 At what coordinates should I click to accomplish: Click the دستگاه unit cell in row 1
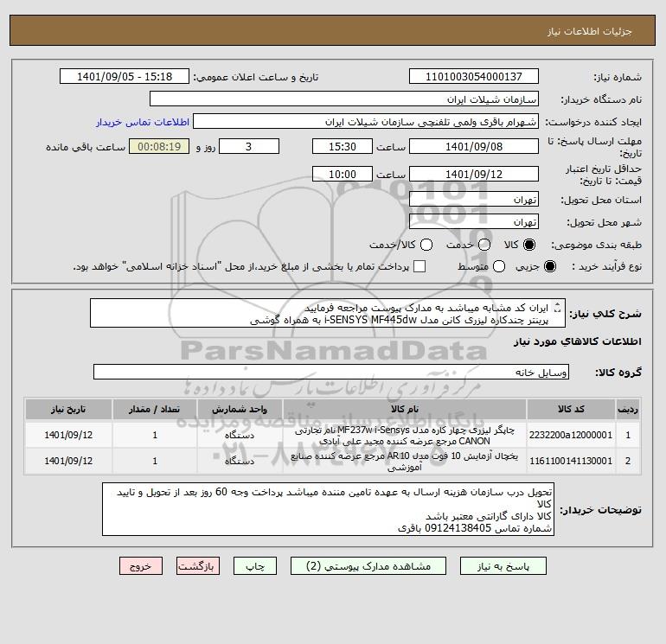(240, 435)
